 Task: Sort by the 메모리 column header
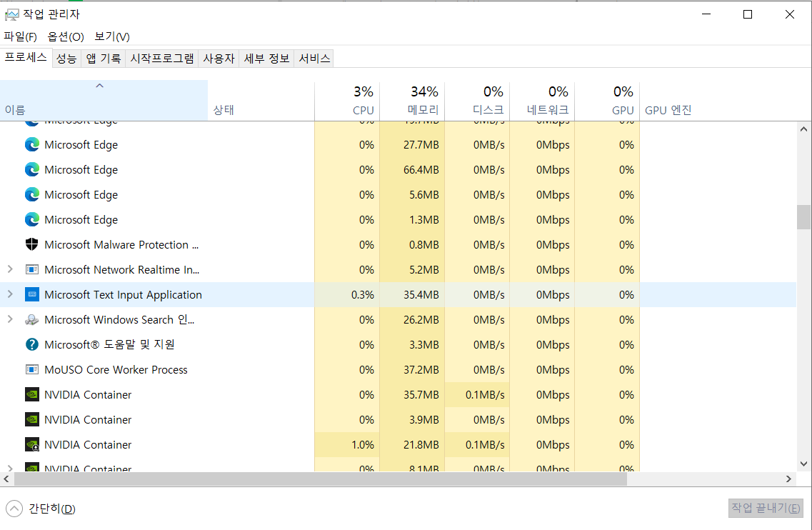tap(412, 101)
